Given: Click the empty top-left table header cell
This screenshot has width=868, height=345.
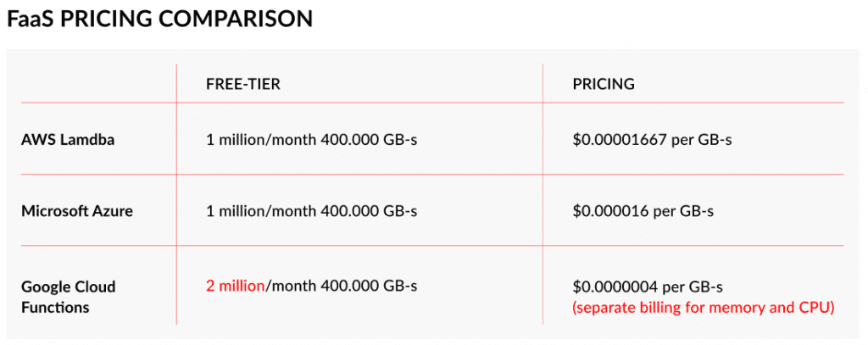Looking at the screenshot, I should coord(95,84).
